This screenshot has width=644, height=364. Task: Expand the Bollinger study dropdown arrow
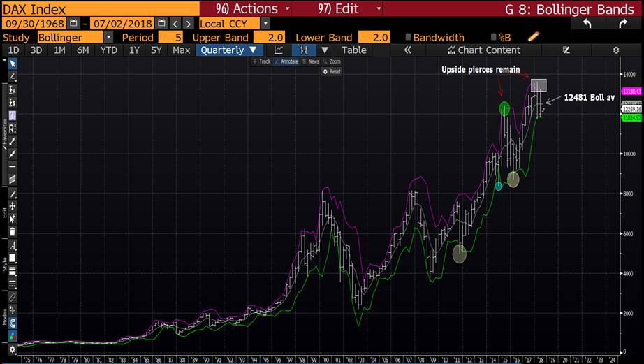108,37
